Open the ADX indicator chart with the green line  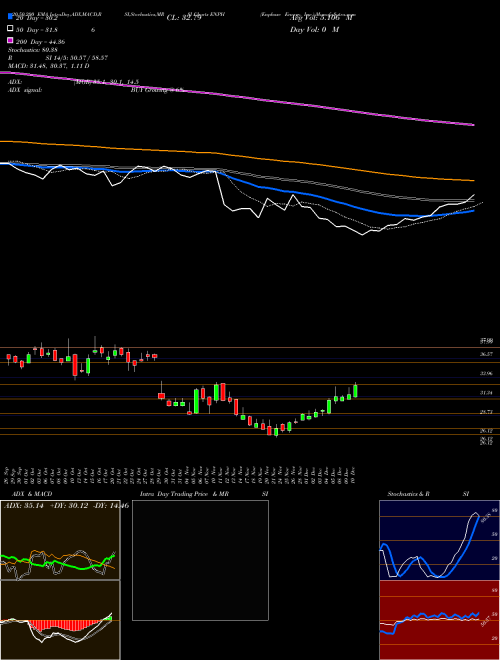click(60, 540)
